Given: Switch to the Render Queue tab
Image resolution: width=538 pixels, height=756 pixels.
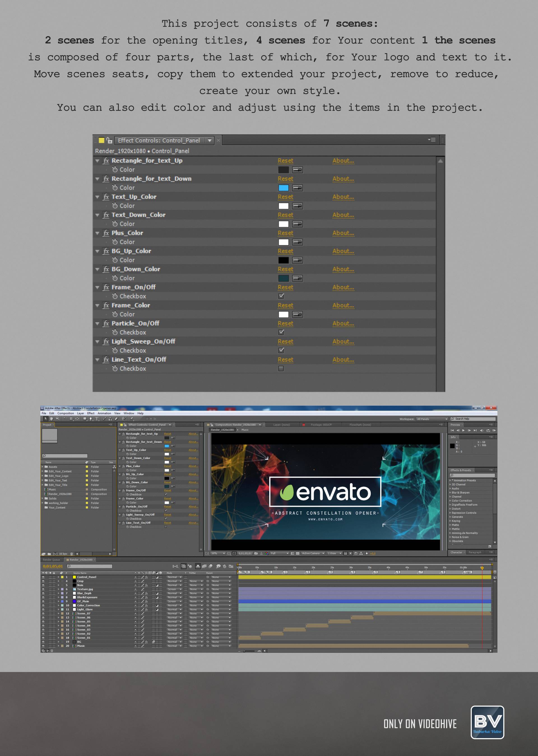Looking at the screenshot, I should (51, 560).
